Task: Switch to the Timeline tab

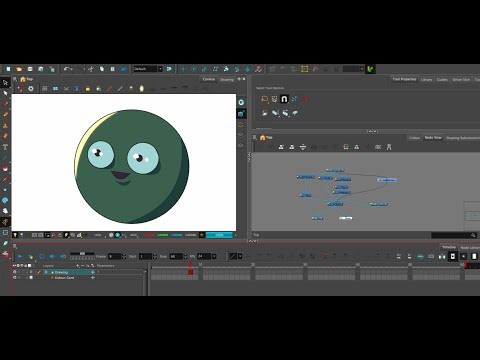Action: point(449,247)
